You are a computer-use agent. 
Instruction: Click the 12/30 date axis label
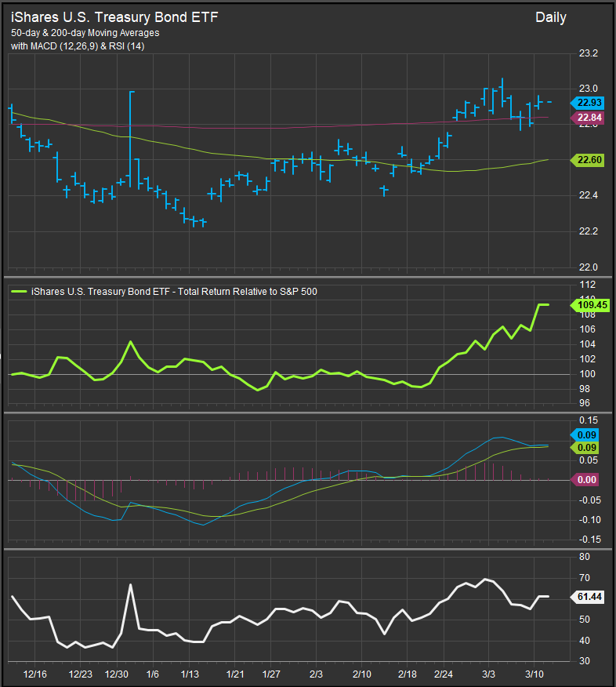[x=117, y=674]
